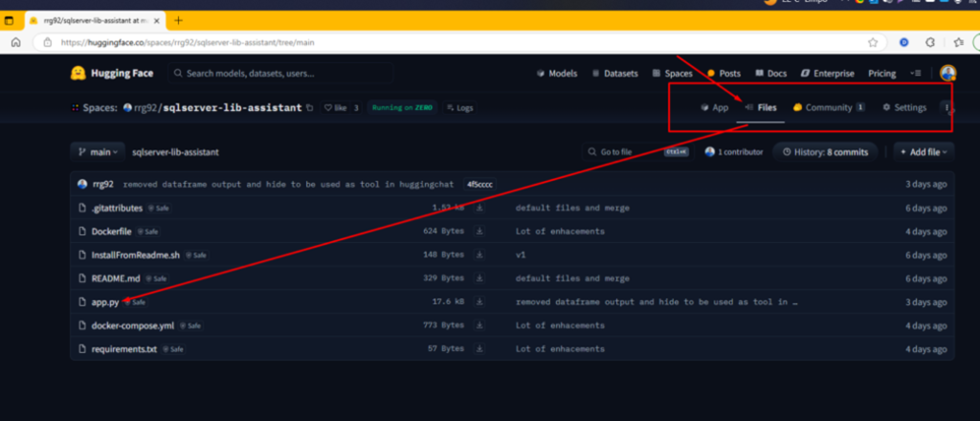Open the user profile avatar

point(947,74)
